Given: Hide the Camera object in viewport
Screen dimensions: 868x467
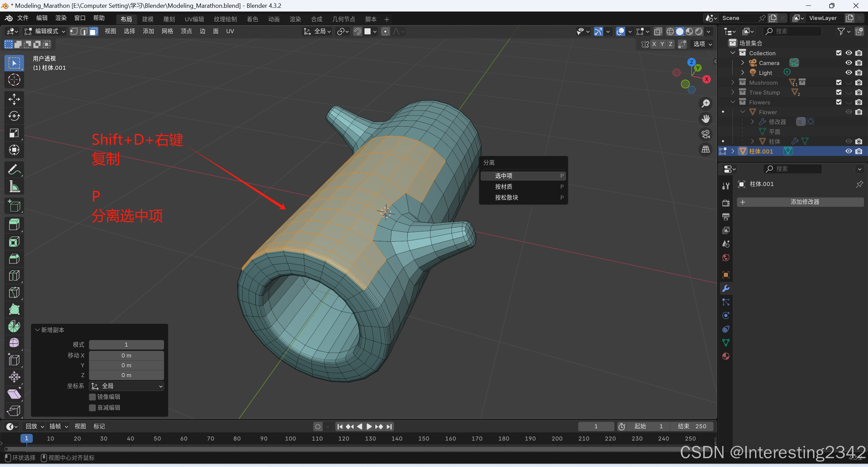Looking at the screenshot, I should point(849,63).
